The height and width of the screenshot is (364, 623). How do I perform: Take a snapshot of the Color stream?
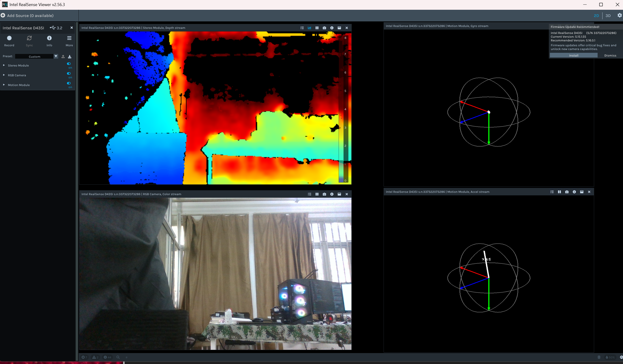click(x=324, y=194)
